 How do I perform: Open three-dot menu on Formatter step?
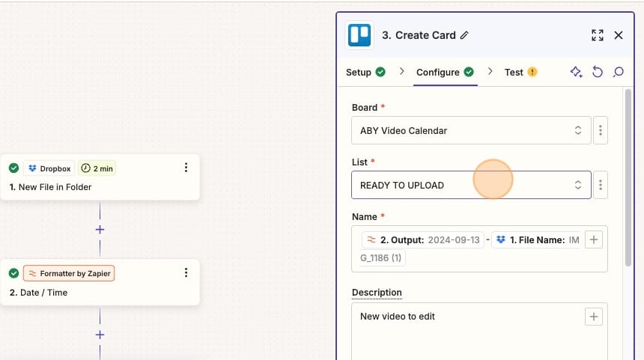[186, 272]
